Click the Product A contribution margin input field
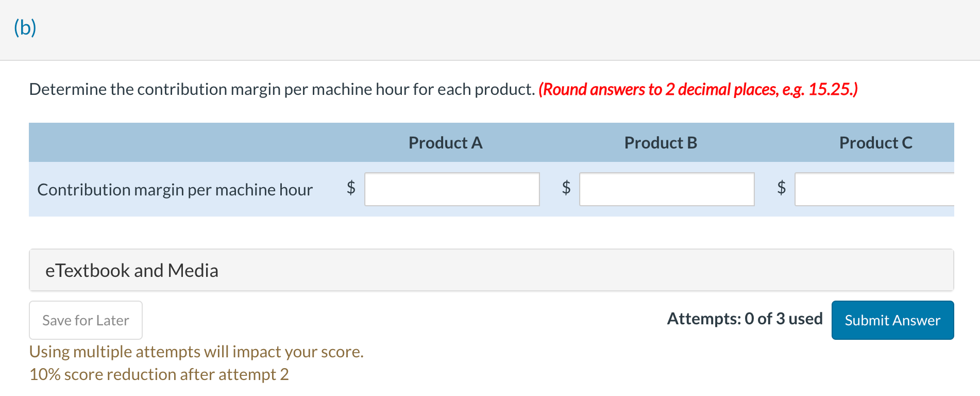This screenshot has width=980, height=396. click(x=451, y=189)
